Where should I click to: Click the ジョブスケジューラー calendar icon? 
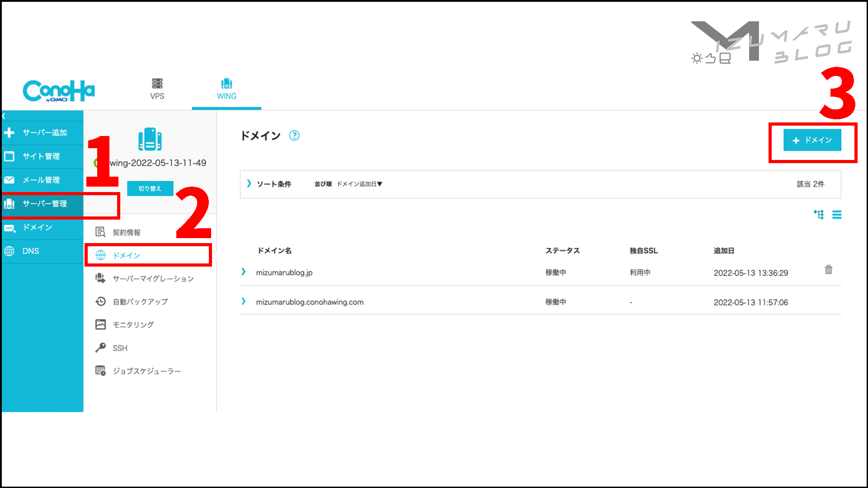[100, 371]
